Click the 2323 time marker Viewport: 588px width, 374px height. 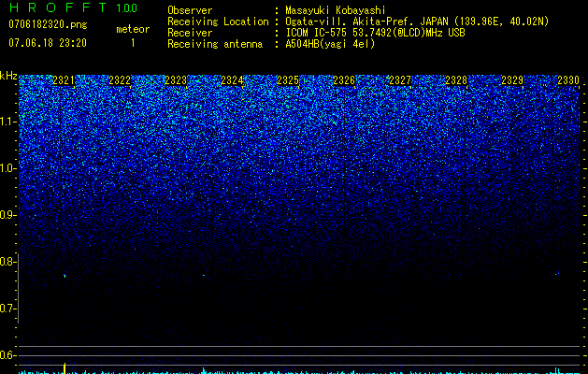(176, 80)
